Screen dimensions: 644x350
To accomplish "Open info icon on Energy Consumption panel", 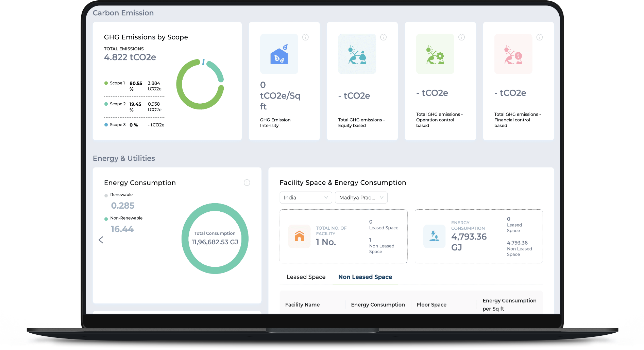I will [247, 183].
